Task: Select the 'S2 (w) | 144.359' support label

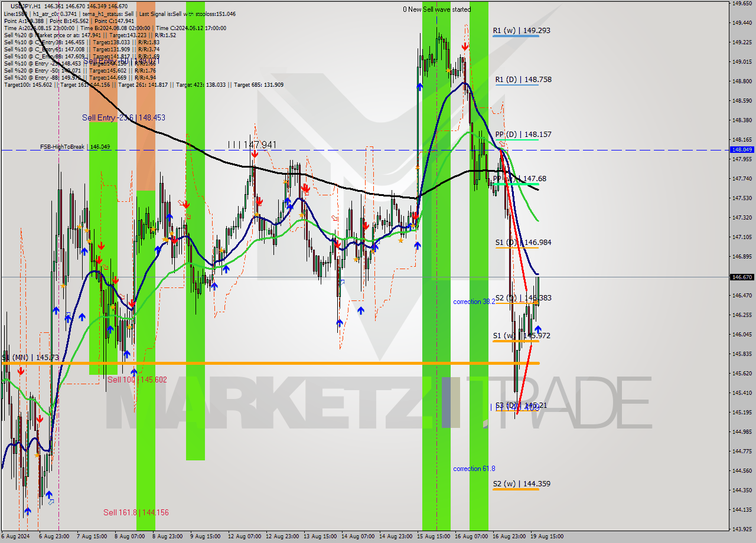Action: point(522,483)
